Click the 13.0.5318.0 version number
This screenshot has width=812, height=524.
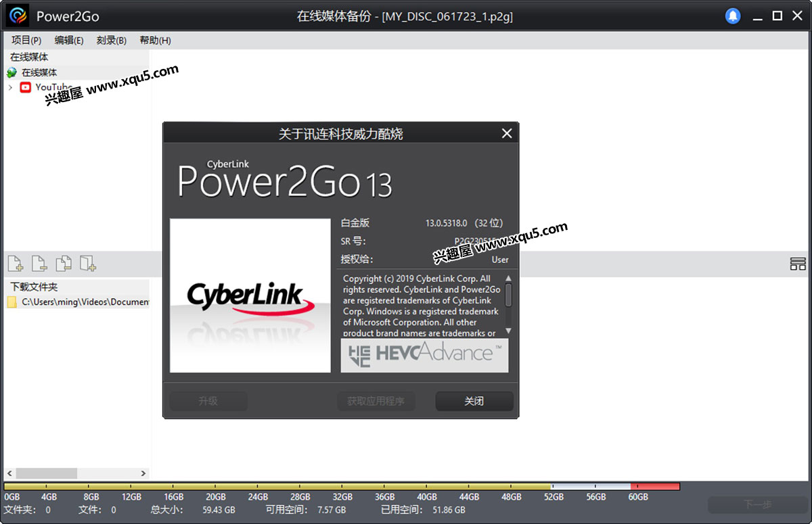point(446,223)
